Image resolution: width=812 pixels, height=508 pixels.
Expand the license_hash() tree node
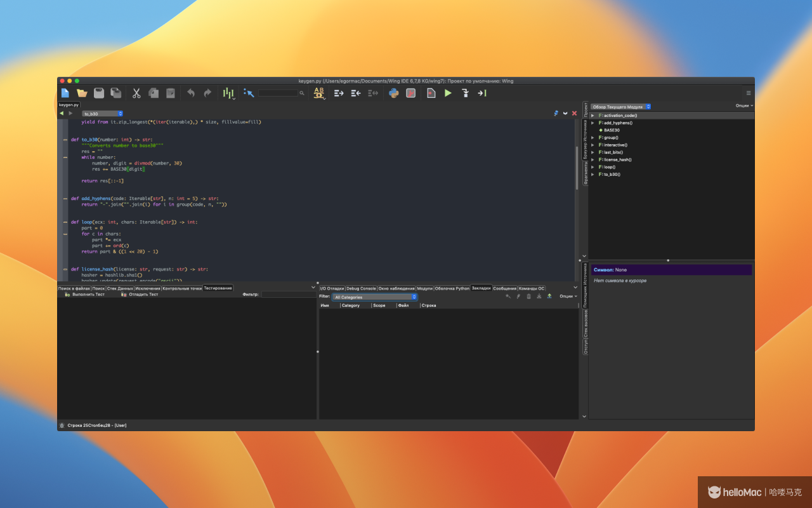coord(593,159)
